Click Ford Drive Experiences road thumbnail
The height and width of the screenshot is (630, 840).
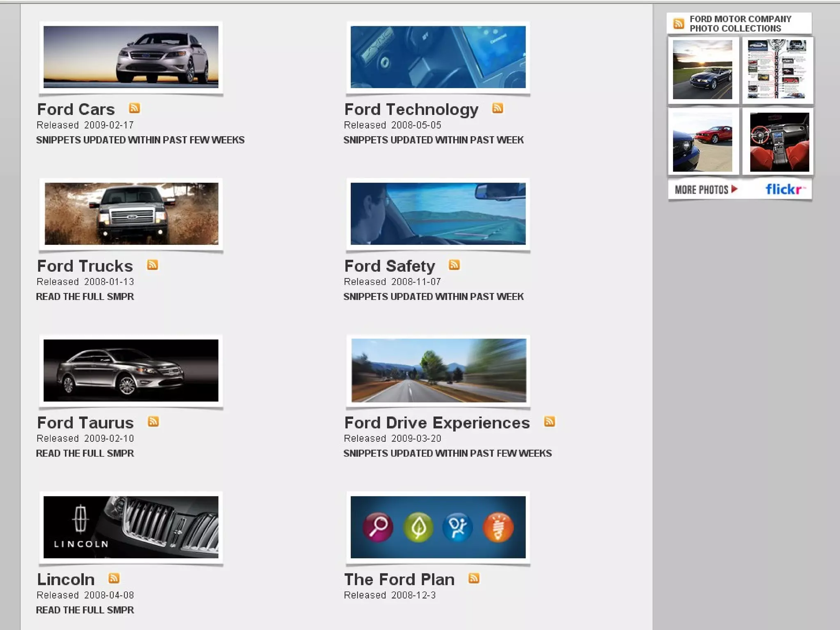[438, 370]
